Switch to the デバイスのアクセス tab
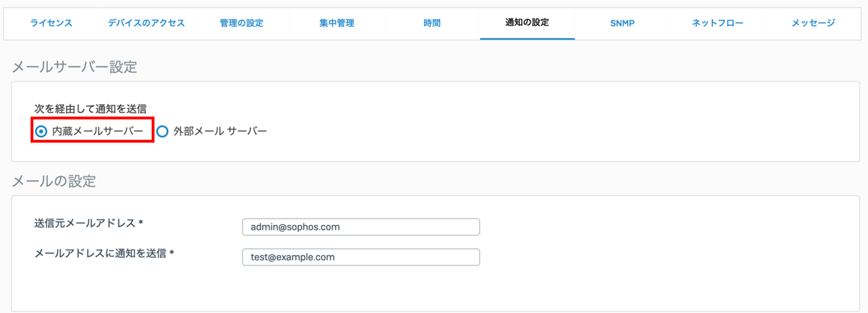 pos(146,23)
